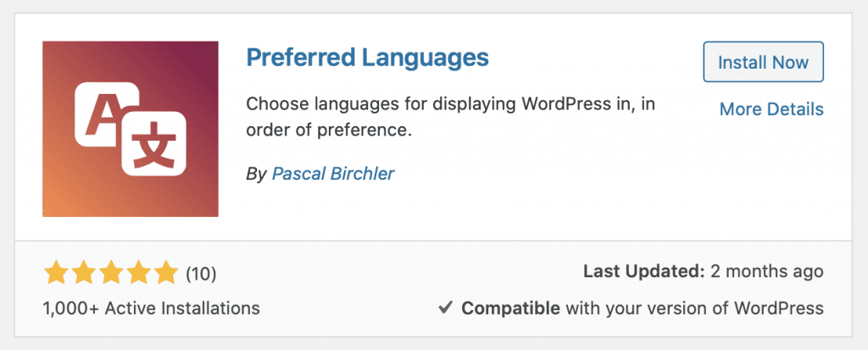Visit author Pascal Birchler's profile link

click(333, 174)
